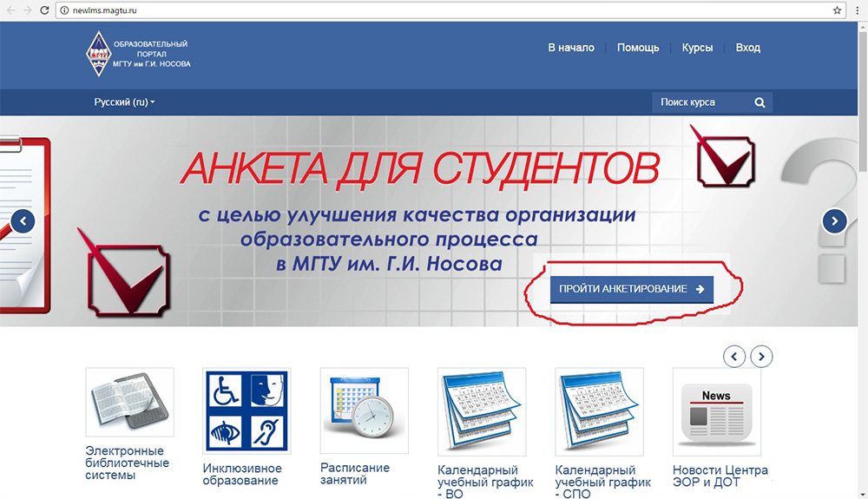868x499 pixels.
Task: Show next banner slide
Action: [834, 221]
